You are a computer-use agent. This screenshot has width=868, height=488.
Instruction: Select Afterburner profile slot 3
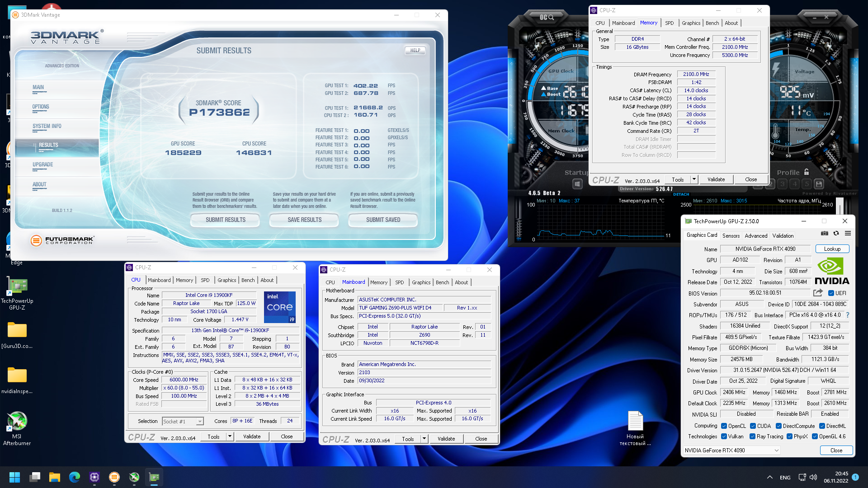783,184
